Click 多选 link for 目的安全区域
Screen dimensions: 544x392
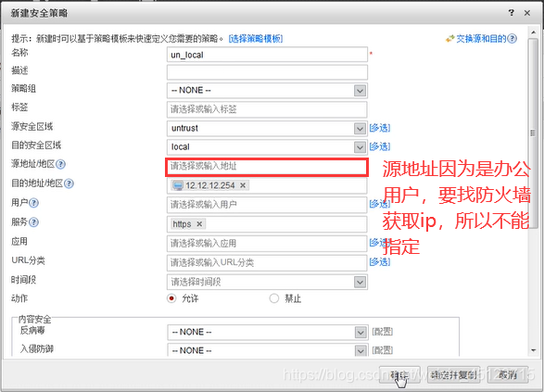(x=380, y=146)
